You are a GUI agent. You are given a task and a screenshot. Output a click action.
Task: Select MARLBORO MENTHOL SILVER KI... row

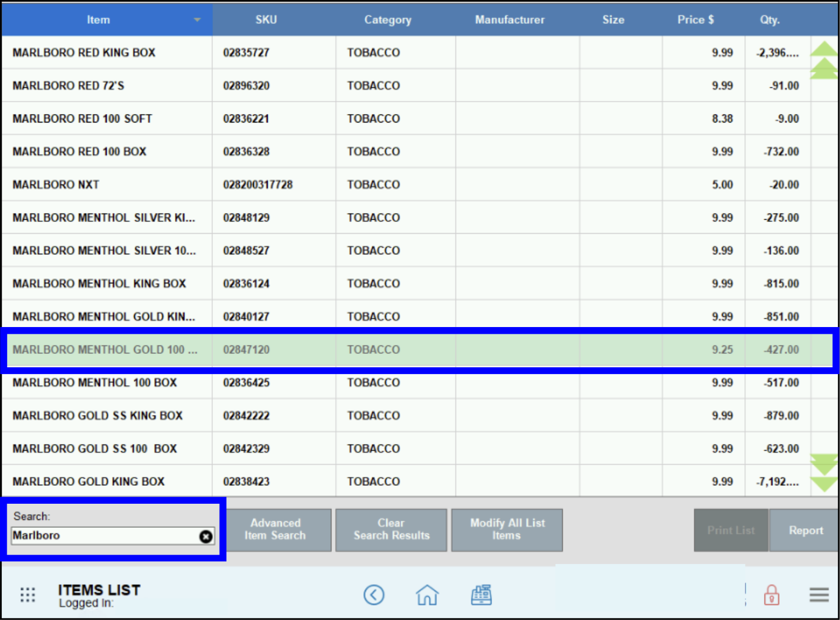coord(406,217)
